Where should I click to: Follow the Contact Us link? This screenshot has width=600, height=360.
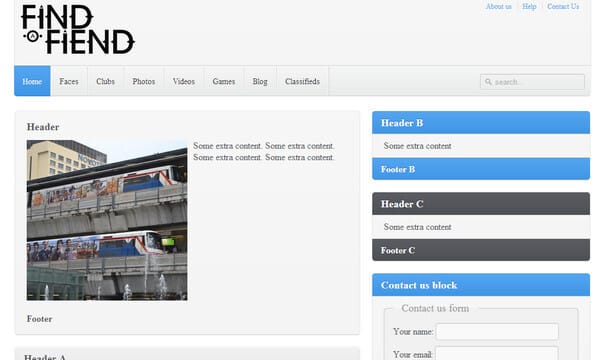click(x=563, y=7)
